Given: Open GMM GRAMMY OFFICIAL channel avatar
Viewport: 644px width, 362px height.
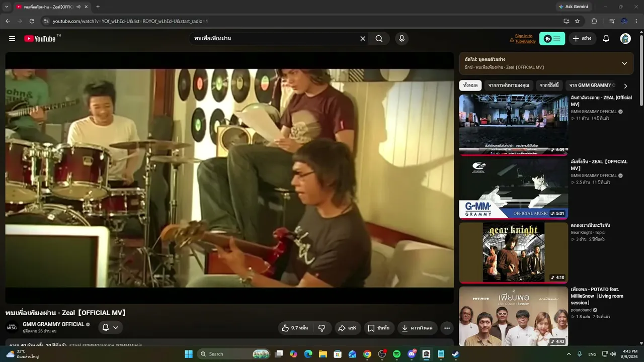Looking at the screenshot, I should pyautogui.click(x=12, y=327).
